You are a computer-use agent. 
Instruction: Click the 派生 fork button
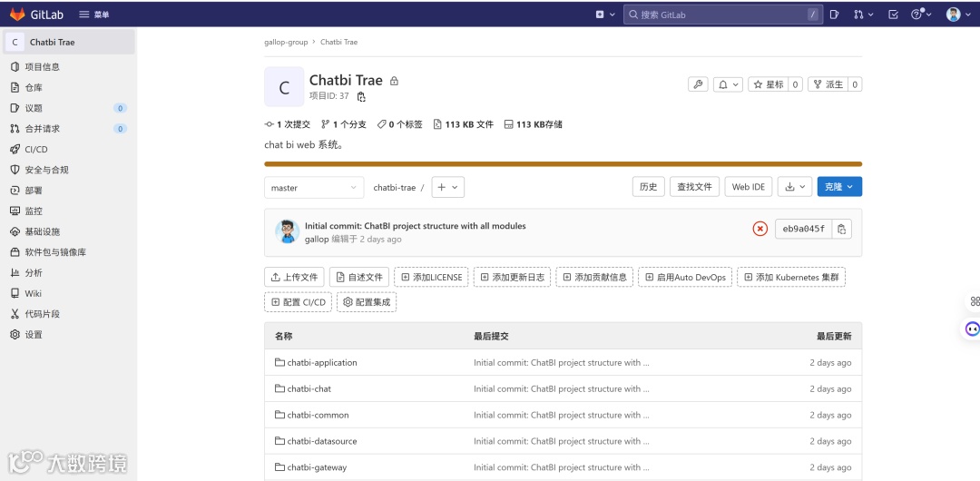pos(828,84)
